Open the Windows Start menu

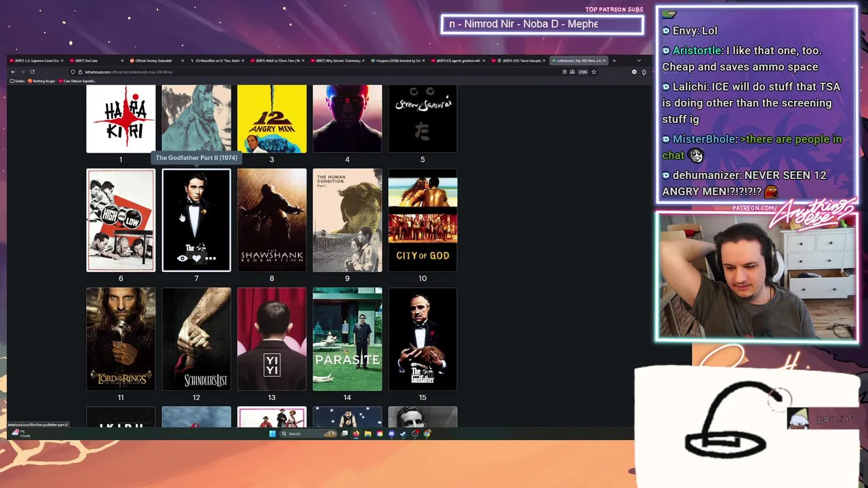click(x=273, y=434)
